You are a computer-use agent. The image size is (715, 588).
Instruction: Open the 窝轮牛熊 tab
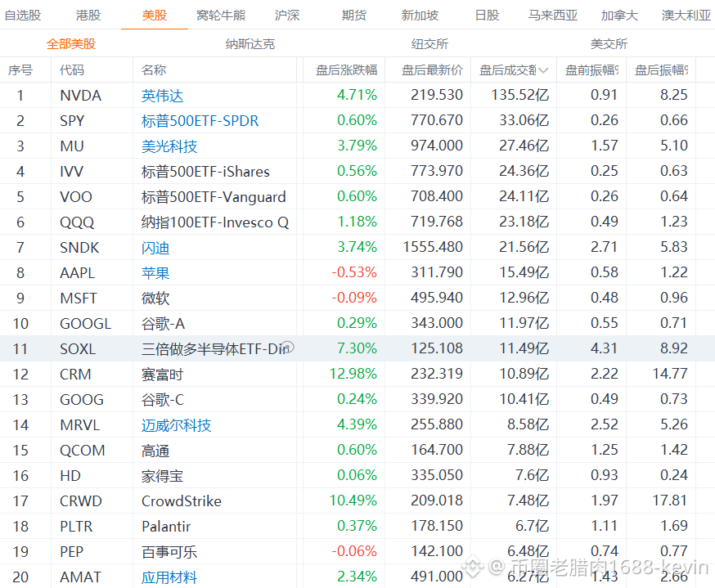(x=221, y=16)
